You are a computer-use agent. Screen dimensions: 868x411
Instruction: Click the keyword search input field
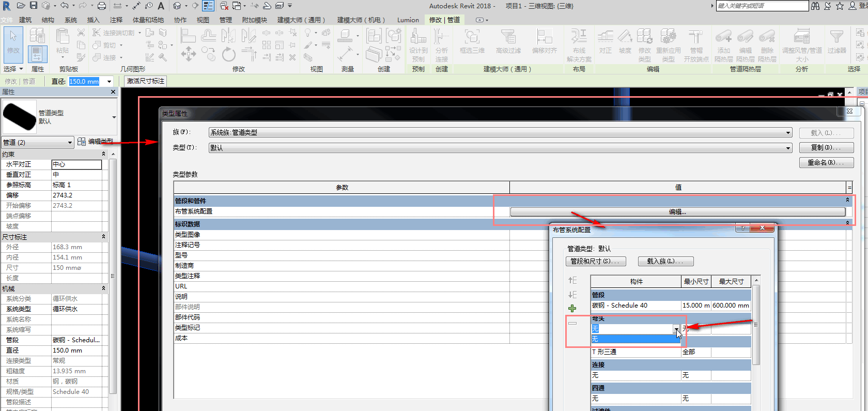pos(762,6)
